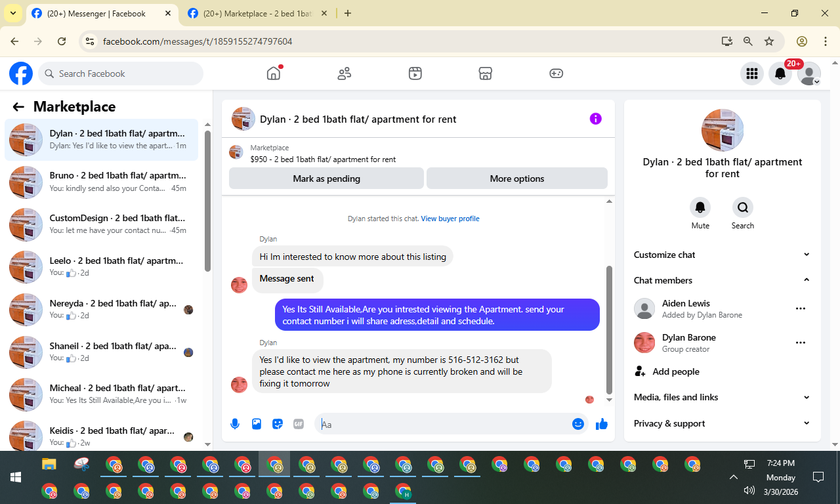This screenshot has height=504, width=840.
Task: Collapse the Chat members section
Action: point(722,280)
